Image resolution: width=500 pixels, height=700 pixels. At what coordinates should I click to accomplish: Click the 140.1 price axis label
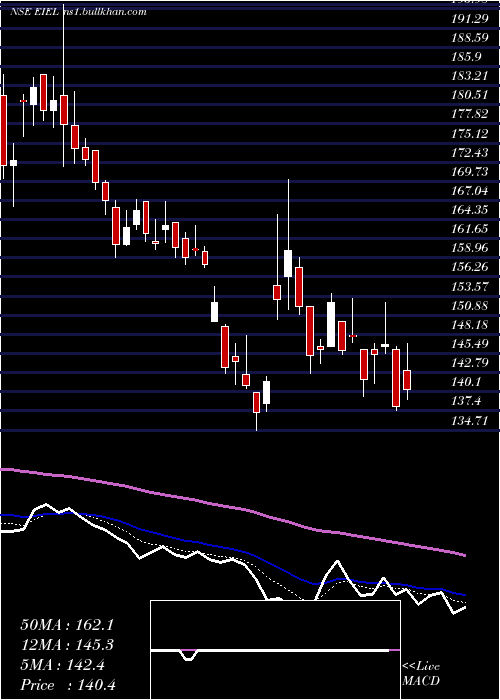pyautogui.click(x=467, y=383)
